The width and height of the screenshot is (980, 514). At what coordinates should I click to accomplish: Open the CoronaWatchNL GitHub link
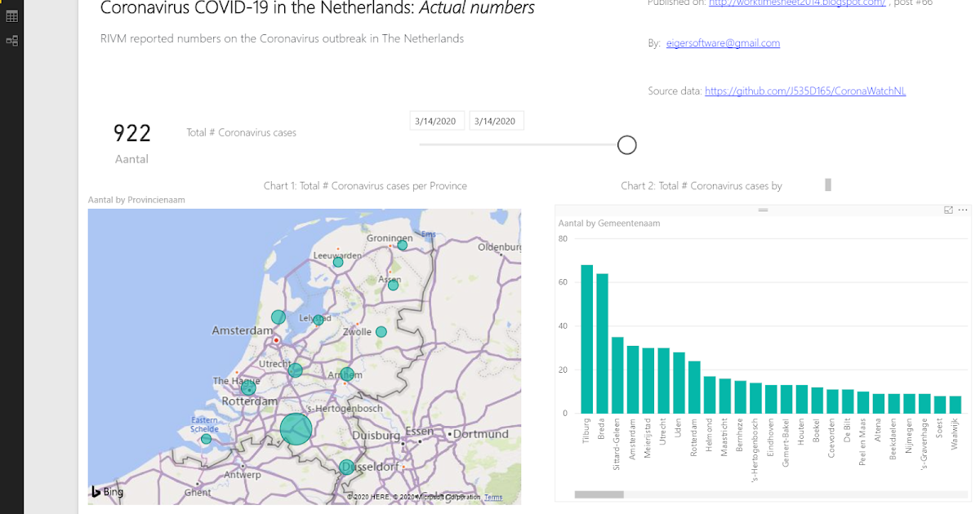[805, 91]
